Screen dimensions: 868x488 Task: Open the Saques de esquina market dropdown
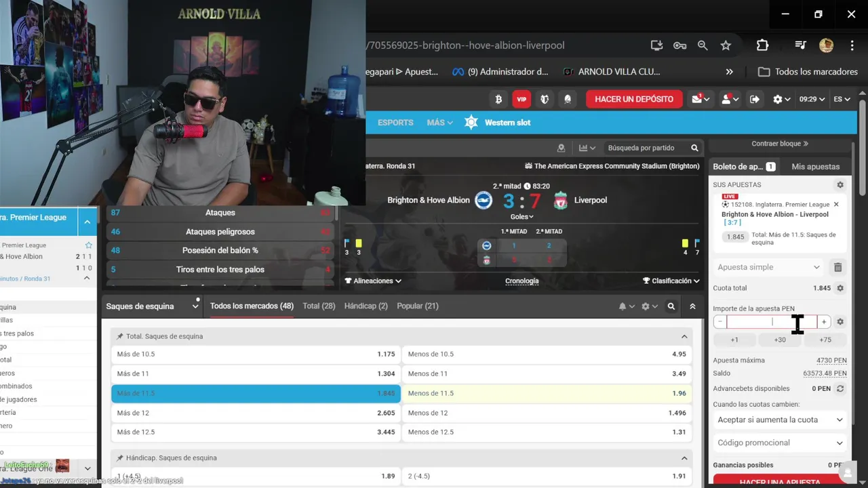tap(152, 306)
